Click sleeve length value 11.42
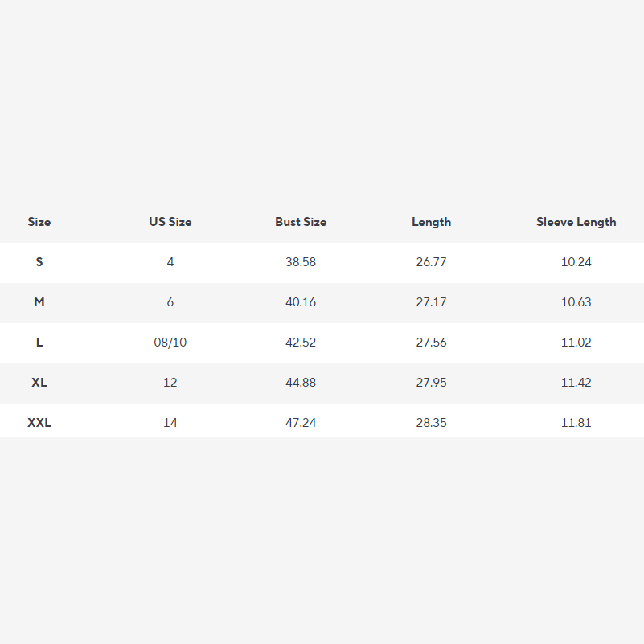 click(576, 383)
